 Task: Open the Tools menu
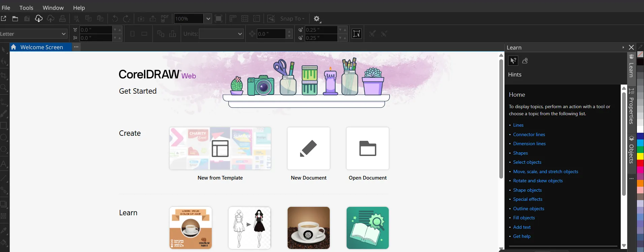point(26,8)
